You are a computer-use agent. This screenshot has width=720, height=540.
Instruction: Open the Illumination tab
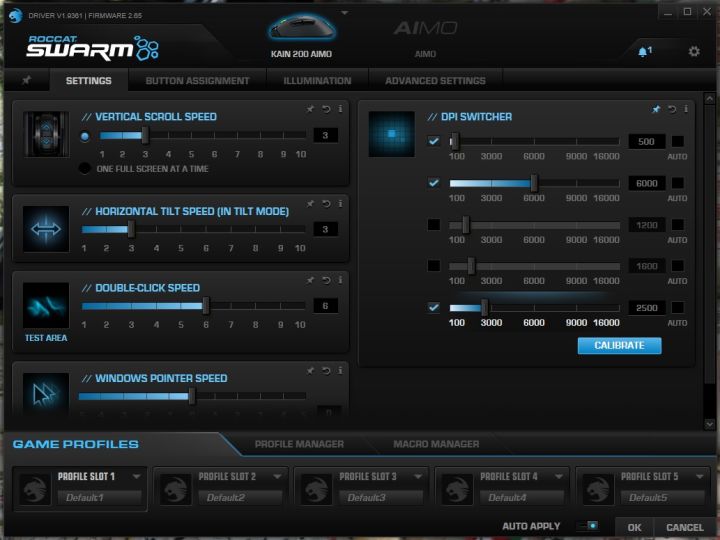tap(317, 80)
